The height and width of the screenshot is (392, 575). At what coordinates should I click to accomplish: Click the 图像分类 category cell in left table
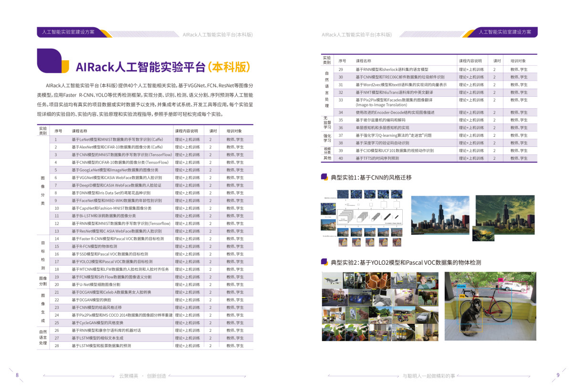[x=42, y=185]
